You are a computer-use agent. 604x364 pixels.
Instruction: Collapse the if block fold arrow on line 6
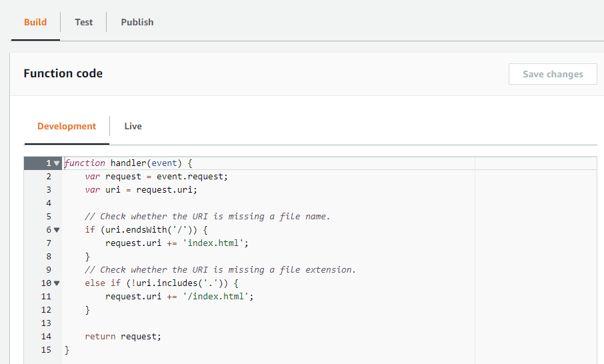pyautogui.click(x=57, y=230)
